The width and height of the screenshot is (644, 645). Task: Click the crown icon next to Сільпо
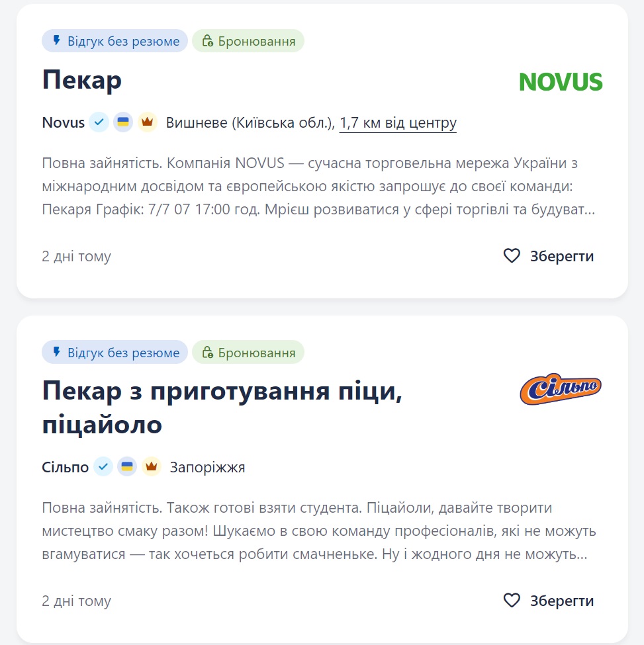pos(152,466)
